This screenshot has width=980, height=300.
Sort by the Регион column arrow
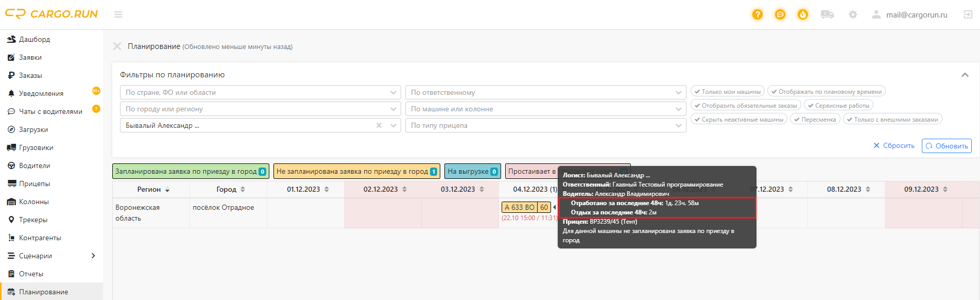click(x=167, y=190)
